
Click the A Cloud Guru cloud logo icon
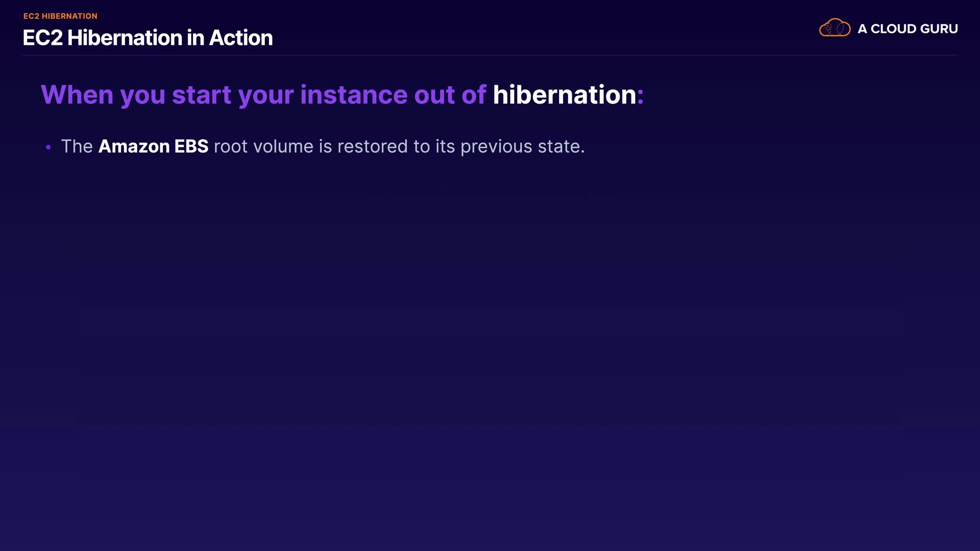(835, 28)
